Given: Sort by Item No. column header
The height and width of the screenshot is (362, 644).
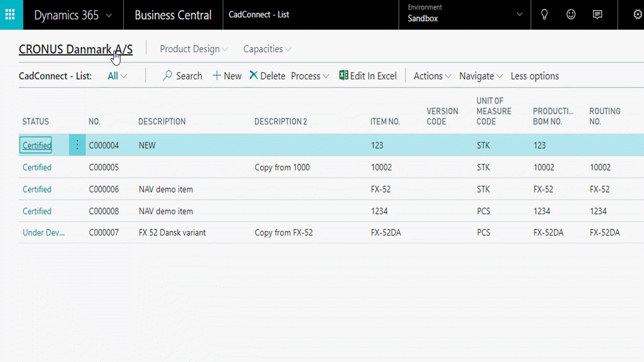Looking at the screenshot, I should tap(385, 122).
